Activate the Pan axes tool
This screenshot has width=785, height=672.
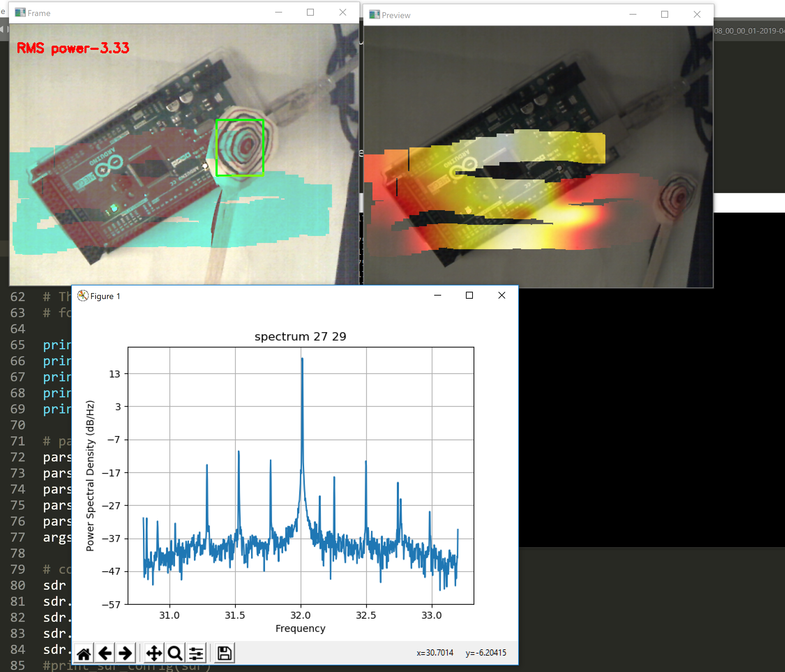pos(154,653)
